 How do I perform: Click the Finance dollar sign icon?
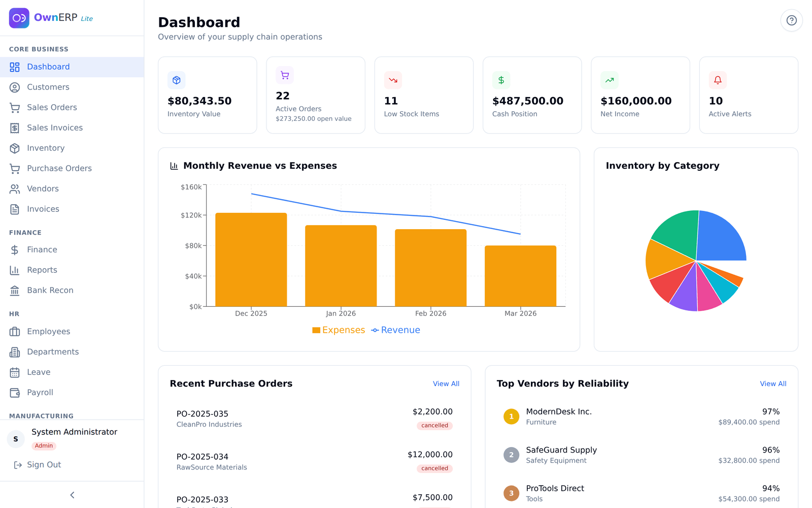(15, 250)
